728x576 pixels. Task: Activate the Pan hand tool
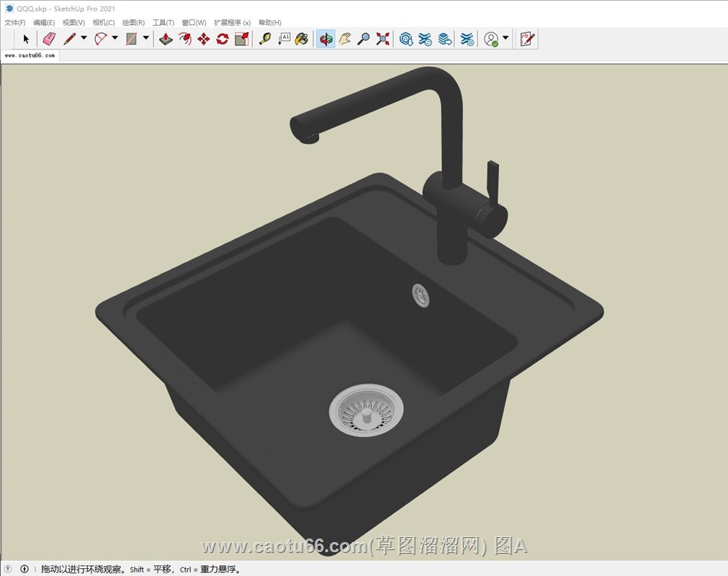point(345,39)
